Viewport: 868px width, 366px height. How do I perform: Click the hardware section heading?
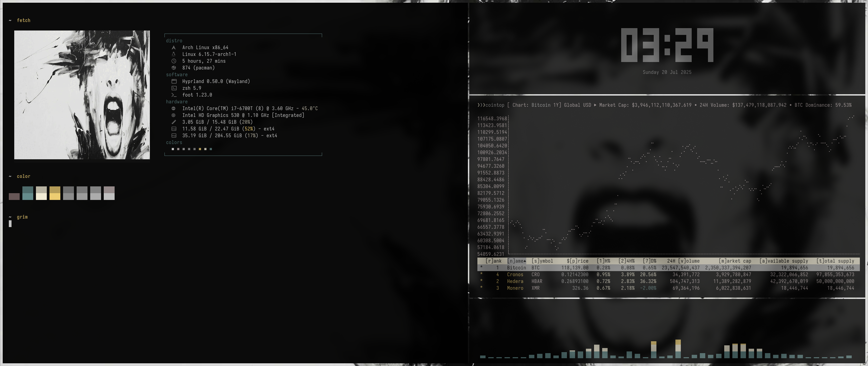coord(177,102)
